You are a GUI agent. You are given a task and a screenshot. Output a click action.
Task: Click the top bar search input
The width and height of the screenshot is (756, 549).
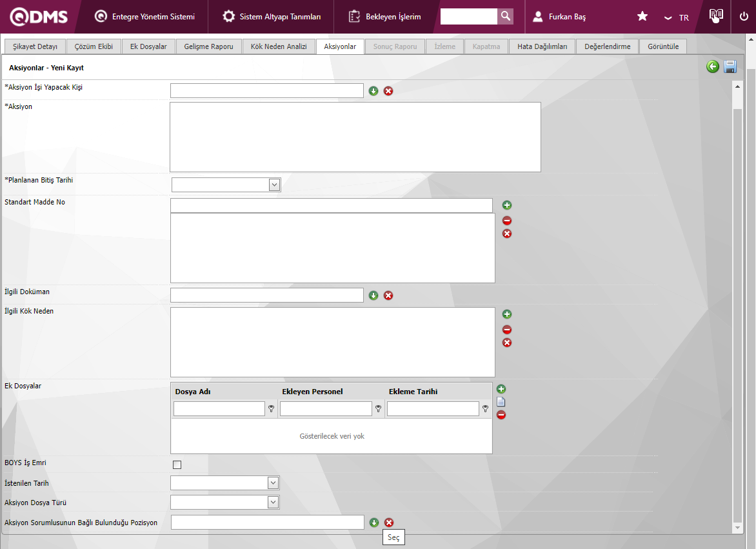(x=469, y=16)
